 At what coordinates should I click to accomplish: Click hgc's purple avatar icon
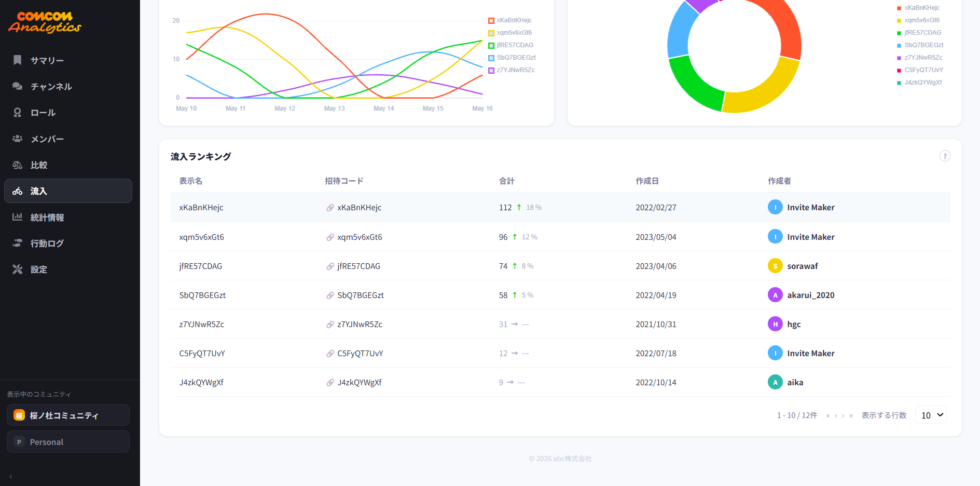[775, 324]
